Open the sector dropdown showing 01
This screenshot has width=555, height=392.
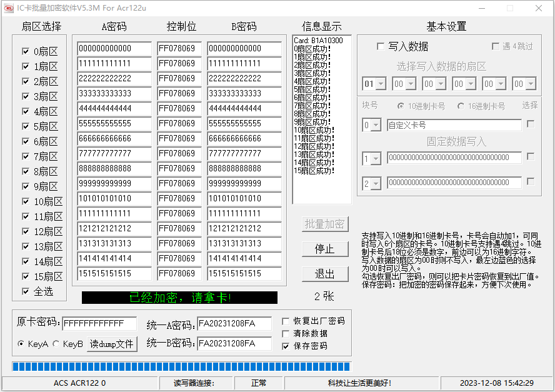point(381,84)
